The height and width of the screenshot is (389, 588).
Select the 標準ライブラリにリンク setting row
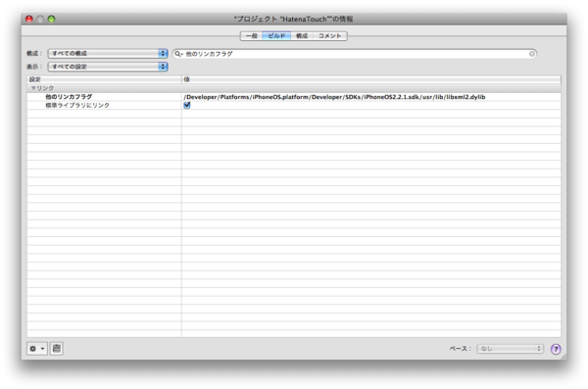click(x=294, y=106)
